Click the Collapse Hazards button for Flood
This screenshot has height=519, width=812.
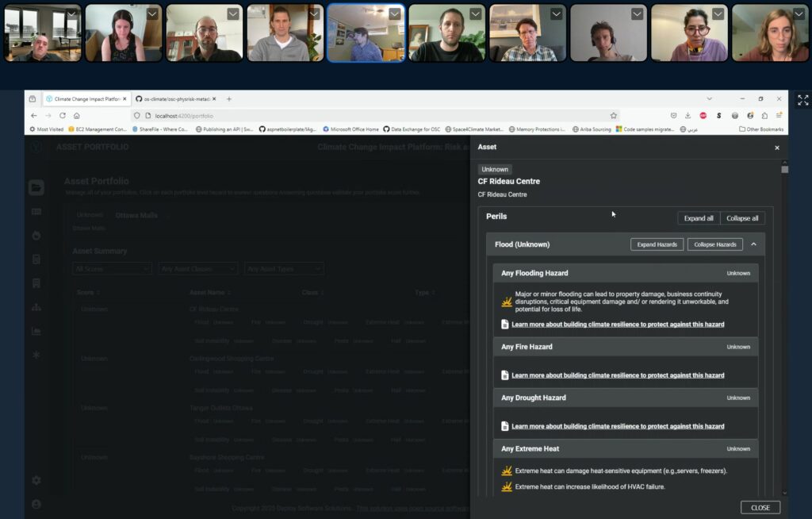click(714, 244)
